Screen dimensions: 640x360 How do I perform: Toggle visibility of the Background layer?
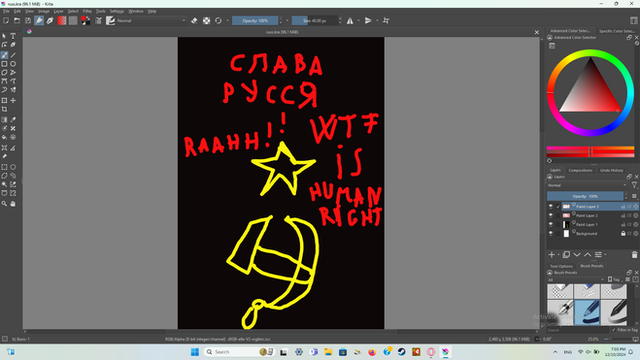point(551,233)
